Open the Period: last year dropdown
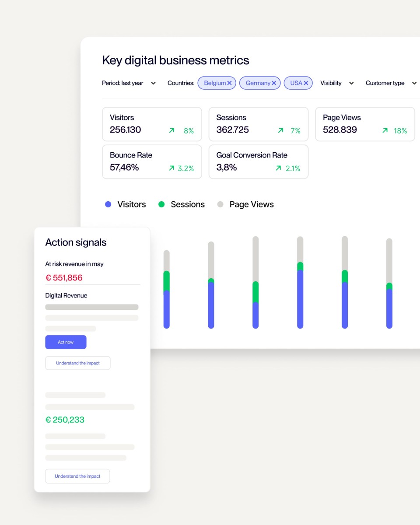The image size is (420, 525). pos(129,83)
